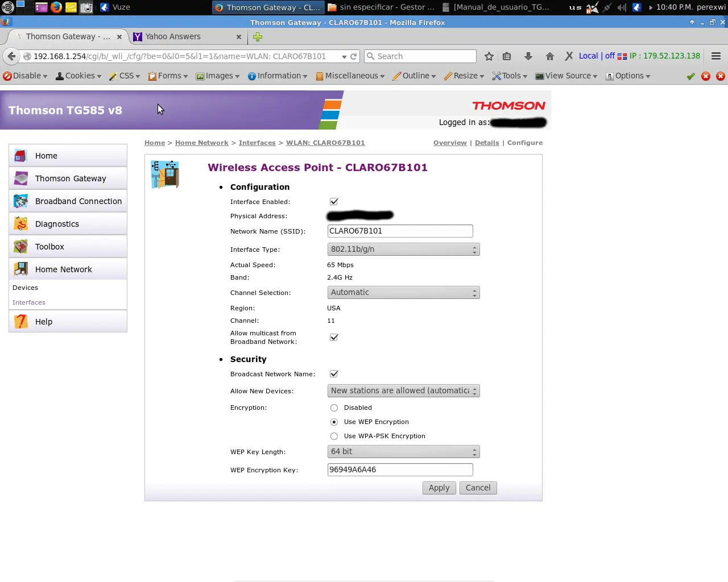Click the country flag icon beside IP
Screen dimensions: 728x582
click(622, 56)
